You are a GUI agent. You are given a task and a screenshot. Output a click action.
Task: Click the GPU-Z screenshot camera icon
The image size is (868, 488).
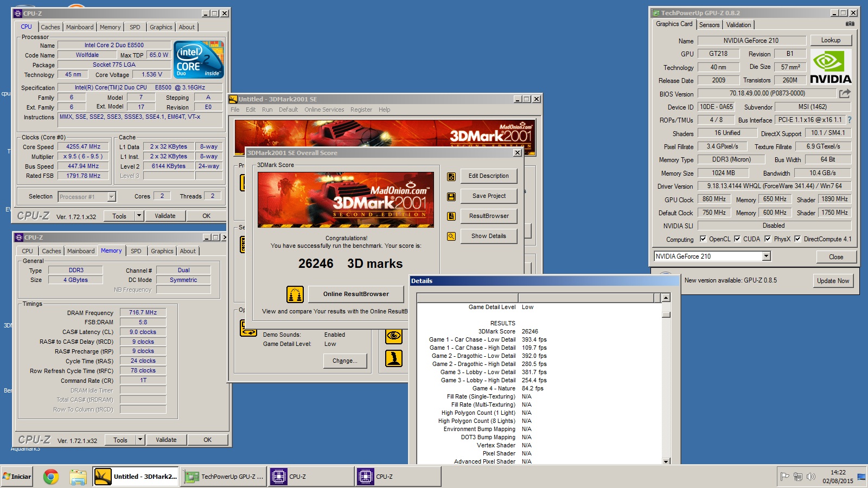click(850, 24)
